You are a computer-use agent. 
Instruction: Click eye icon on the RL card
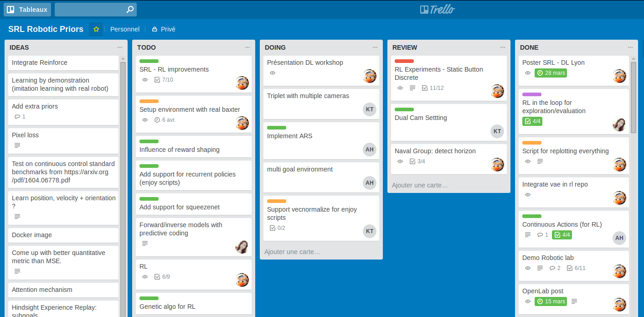pyautogui.click(x=145, y=277)
